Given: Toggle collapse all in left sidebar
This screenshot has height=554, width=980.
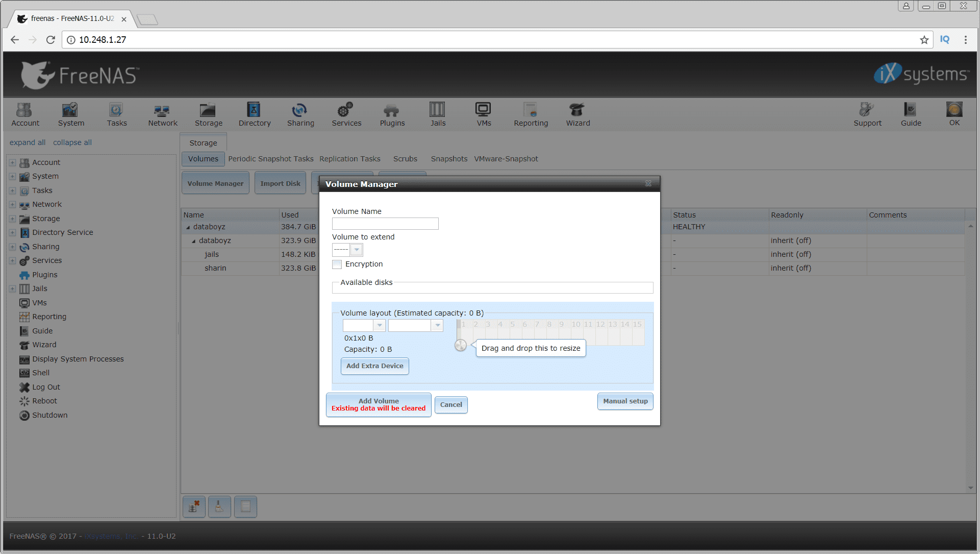Looking at the screenshot, I should pos(72,142).
